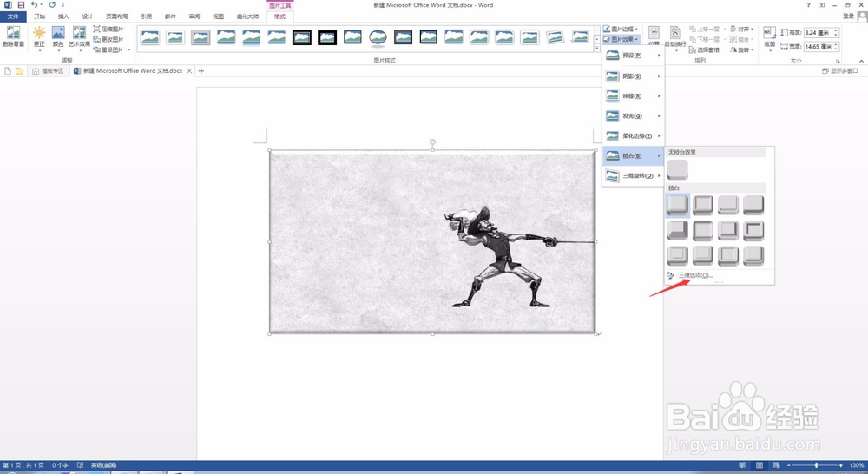Apply the second bevel preset in first row
868x474 pixels.
tap(703, 205)
